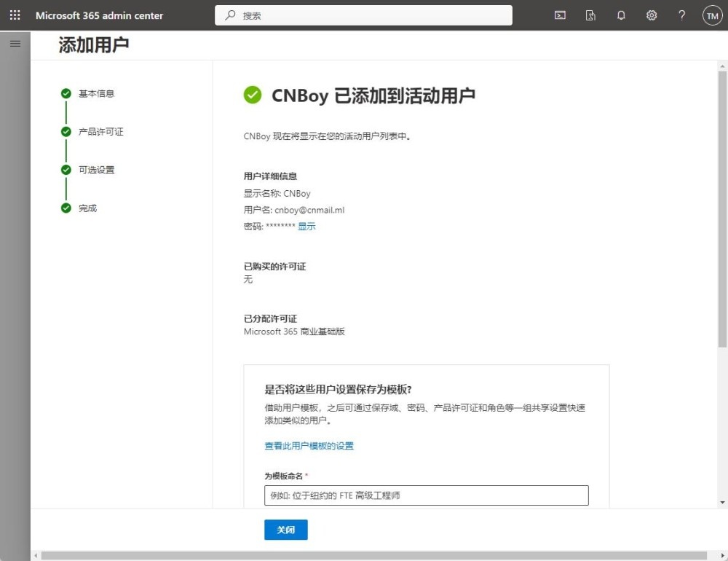Click the vertical scrollbar down arrow

722,503
